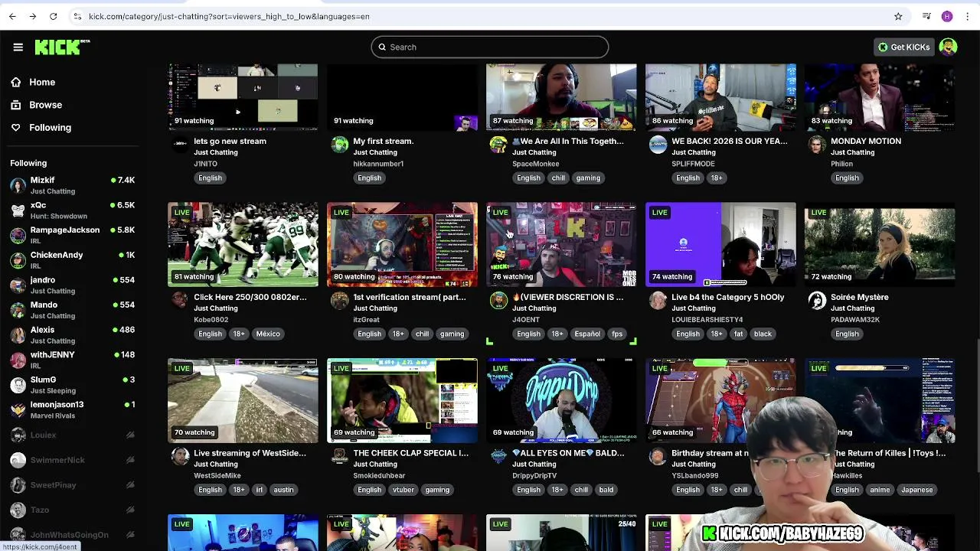Click the browser forward arrow
980x551 pixels.
[x=33, y=16]
